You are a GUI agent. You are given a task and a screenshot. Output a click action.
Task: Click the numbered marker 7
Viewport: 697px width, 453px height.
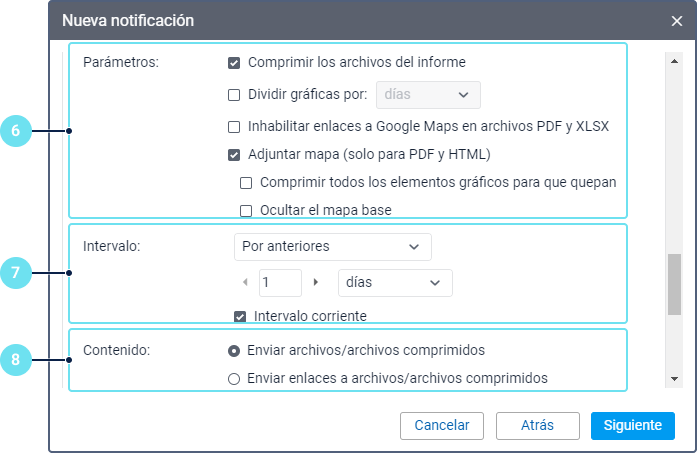(17, 271)
